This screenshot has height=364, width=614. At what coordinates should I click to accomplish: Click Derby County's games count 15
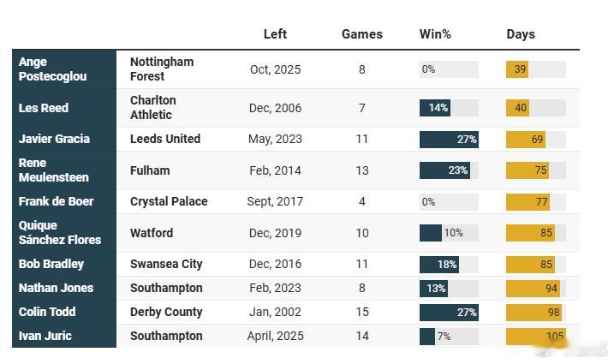tap(361, 312)
